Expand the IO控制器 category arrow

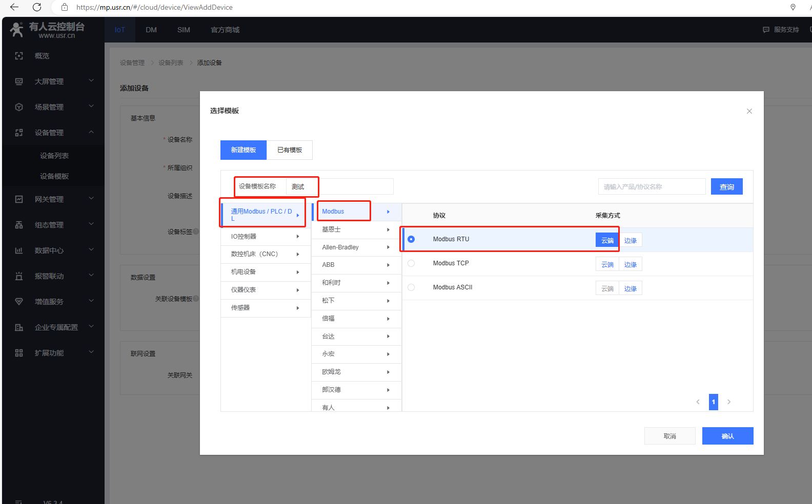pos(297,237)
